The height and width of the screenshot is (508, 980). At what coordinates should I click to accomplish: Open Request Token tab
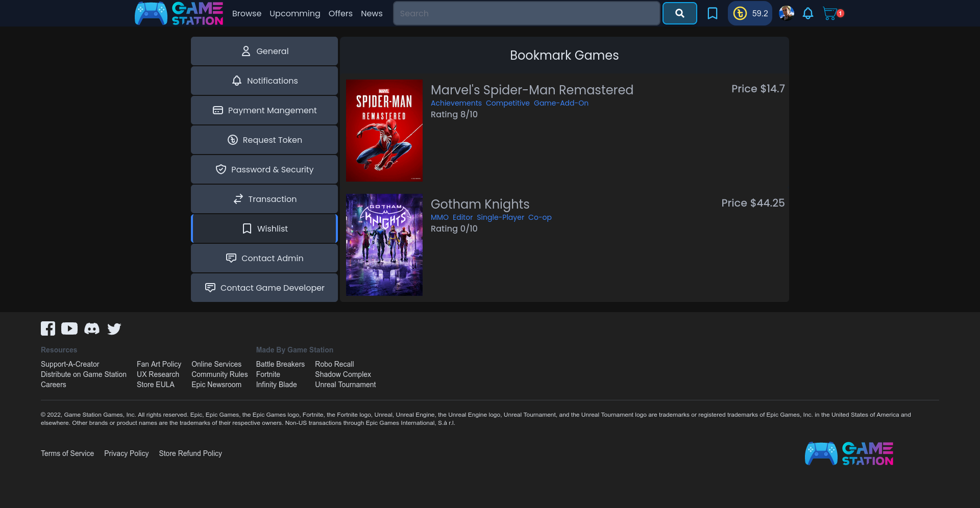pyautogui.click(x=264, y=140)
